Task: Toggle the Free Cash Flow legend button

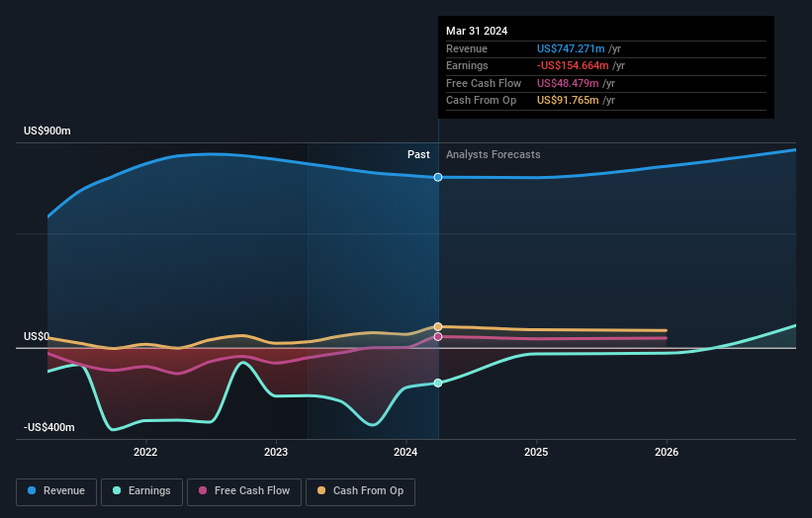Action: pos(244,491)
